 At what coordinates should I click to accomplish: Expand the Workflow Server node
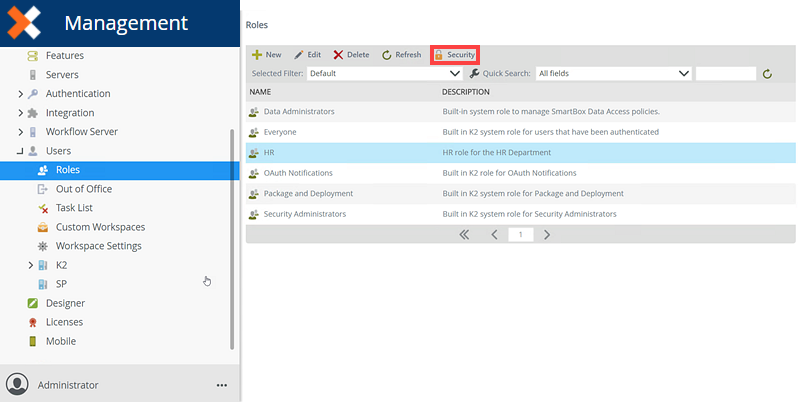coord(21,132)
